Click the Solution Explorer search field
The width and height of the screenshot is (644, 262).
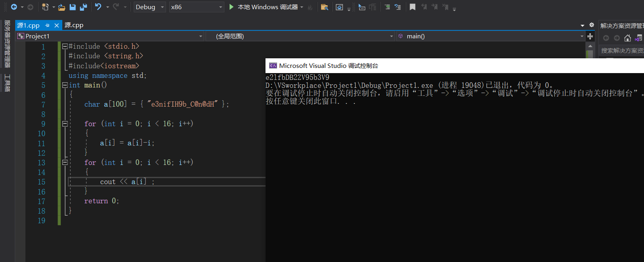[621, 51]
